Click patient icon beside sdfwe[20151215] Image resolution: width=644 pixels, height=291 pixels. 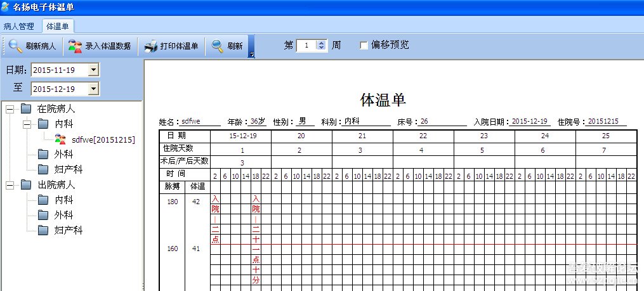60,139
